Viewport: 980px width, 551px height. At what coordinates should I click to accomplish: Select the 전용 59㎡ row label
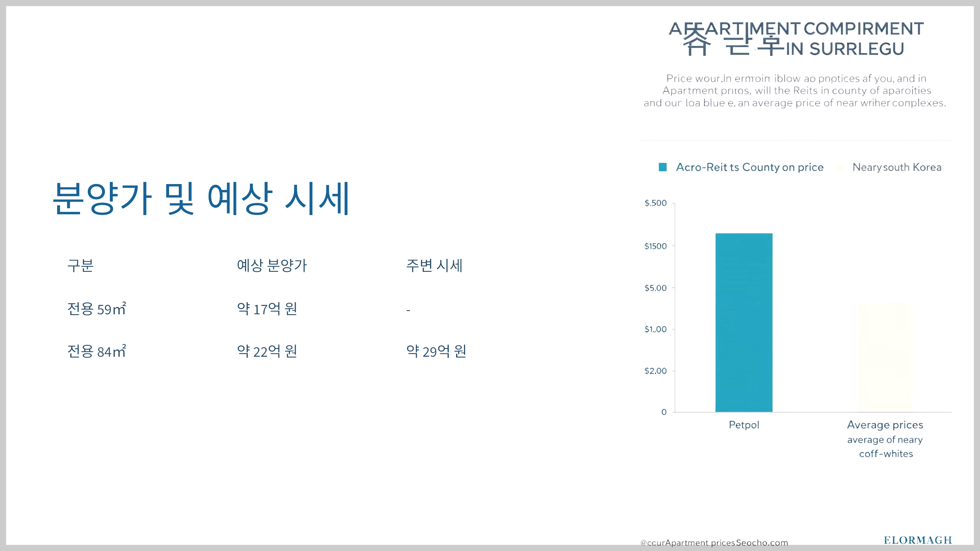click(x=97, y=309)
